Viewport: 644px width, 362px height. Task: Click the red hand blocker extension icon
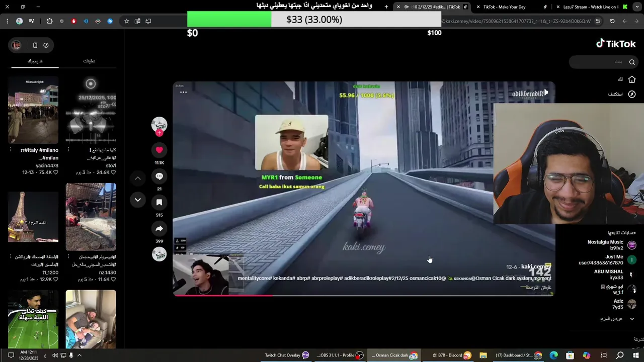point(74,21)
